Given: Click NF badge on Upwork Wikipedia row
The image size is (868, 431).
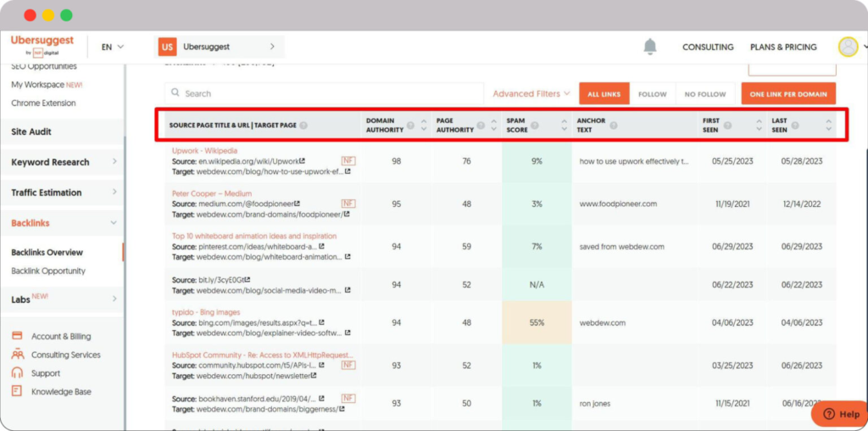Looking at the screenshot, I should click(348, 160).
